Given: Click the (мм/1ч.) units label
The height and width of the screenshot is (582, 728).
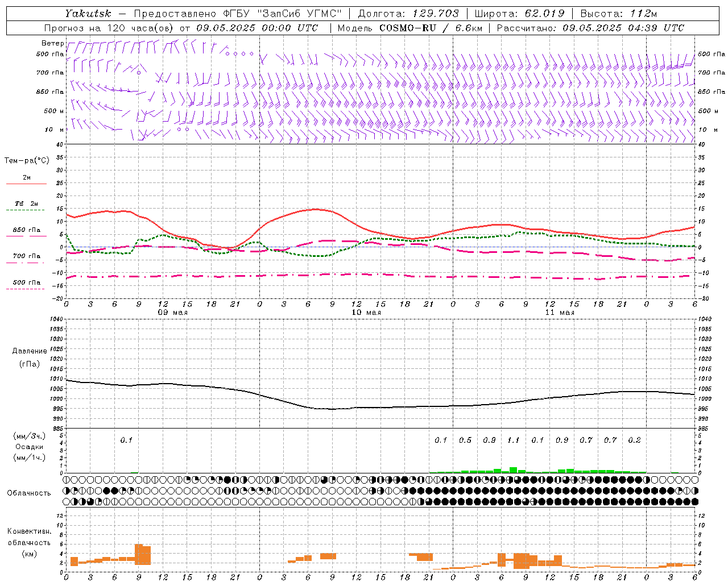Looking at the screenshot, I should pos(30,458).
